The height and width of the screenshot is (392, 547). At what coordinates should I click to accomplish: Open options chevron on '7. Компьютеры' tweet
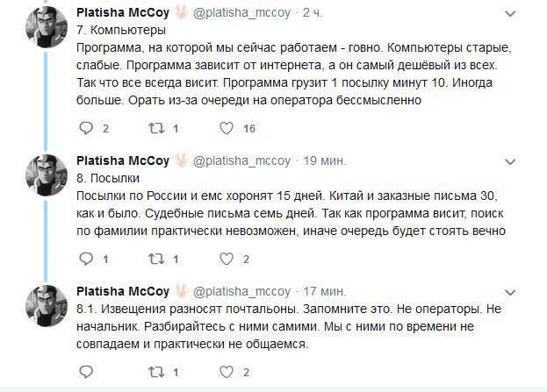(x=511, y=15)
